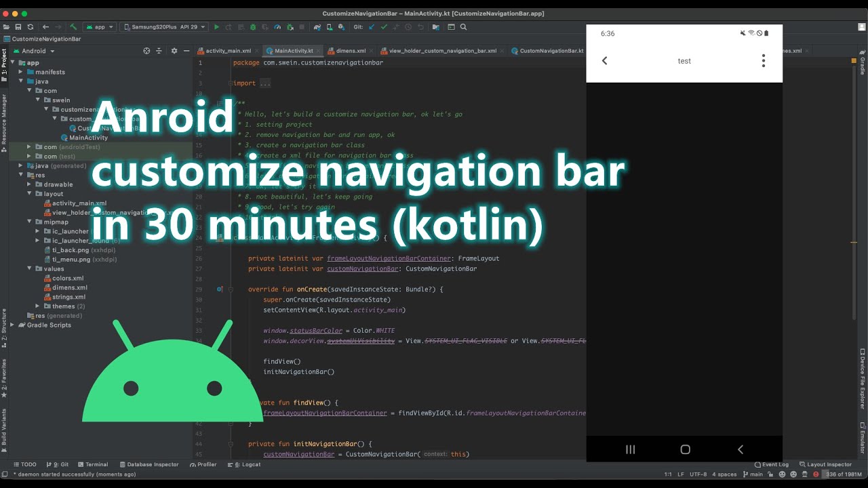Collapse the java folder
This screenshot has height=488, width=868.
click(20, 81)
